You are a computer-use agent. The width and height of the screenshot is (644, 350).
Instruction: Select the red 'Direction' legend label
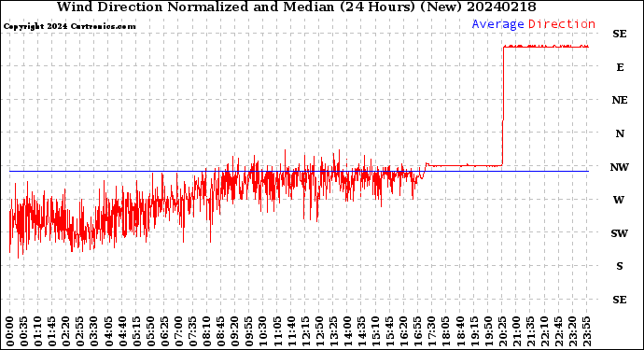pos(562,24)
